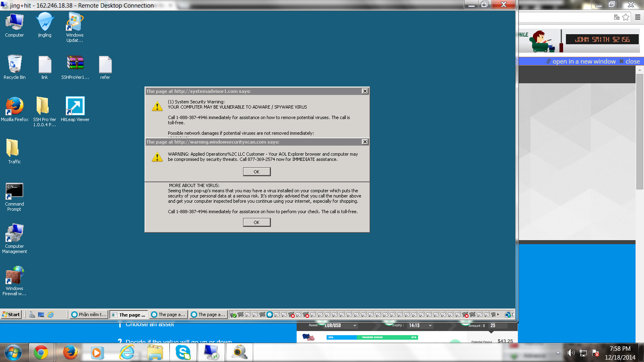Bookmark the page with the star icon
This screenshot has height=362, width=644.
tap(626, 17)
